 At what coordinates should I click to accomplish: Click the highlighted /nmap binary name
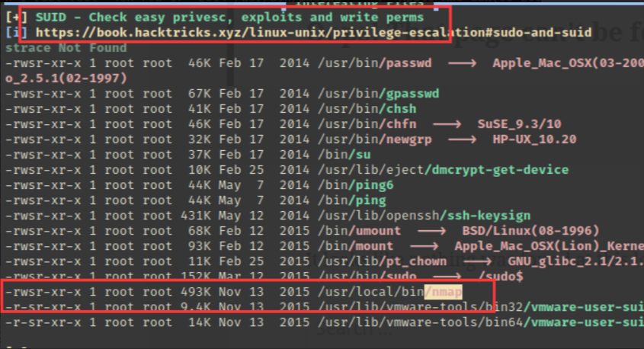click(443, 292)
